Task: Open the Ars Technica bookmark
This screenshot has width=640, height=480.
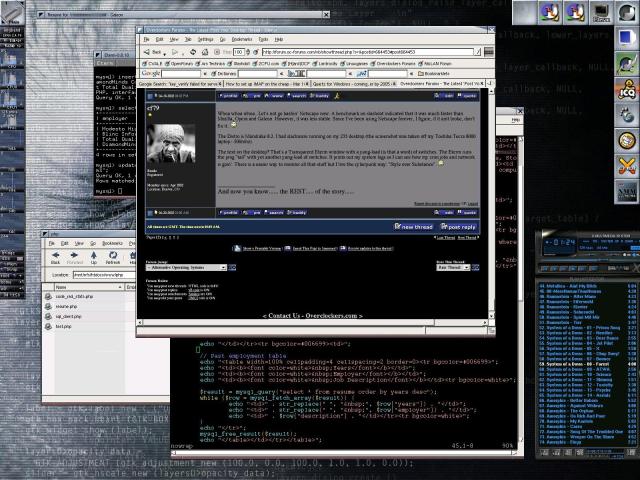Action: pyautogui.click(x=211, y=64)
